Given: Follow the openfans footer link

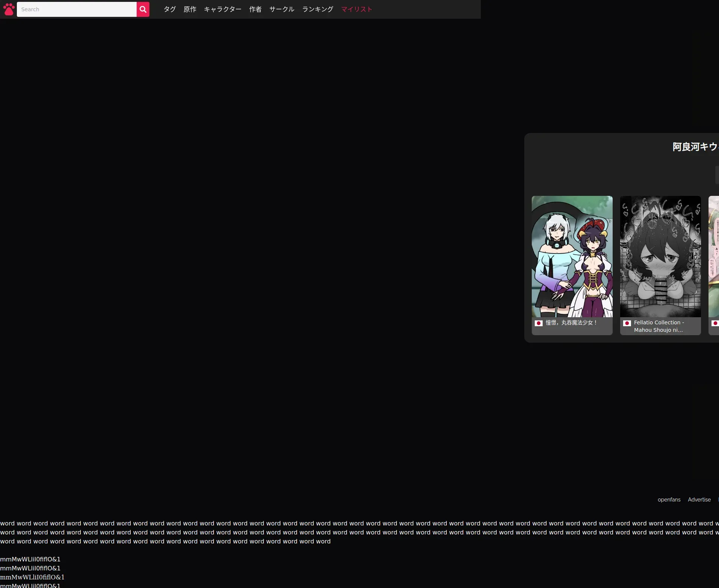Looking at the screenshot, I should coord(669,500).
